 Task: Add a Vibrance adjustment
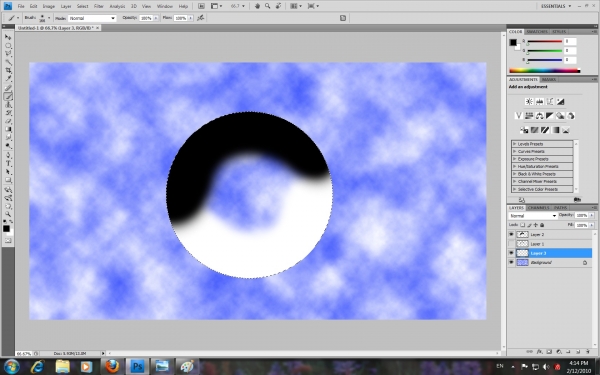(519, 116)
